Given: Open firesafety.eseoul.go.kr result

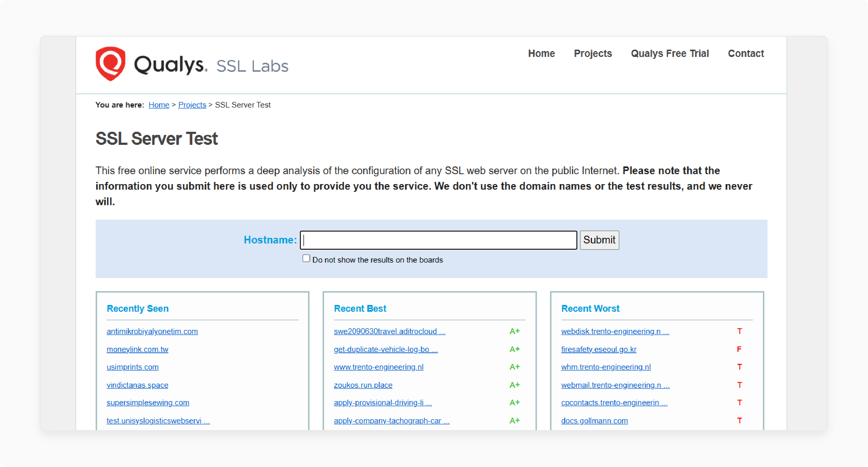Looking at the screenshot, I should (599, 349).
